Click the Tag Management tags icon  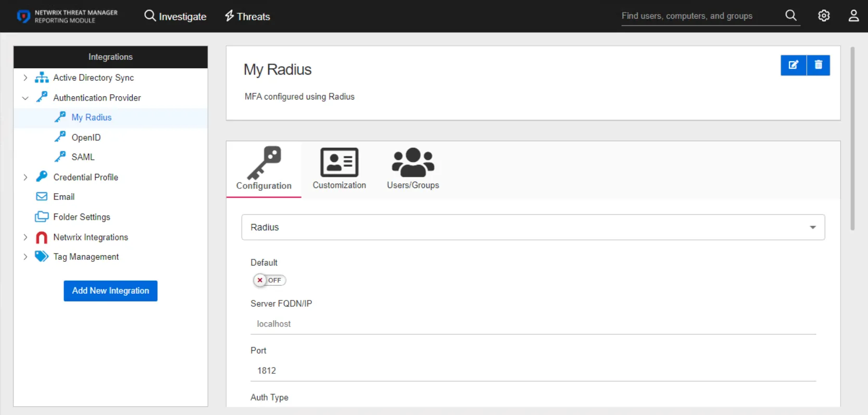pos(42,257)
